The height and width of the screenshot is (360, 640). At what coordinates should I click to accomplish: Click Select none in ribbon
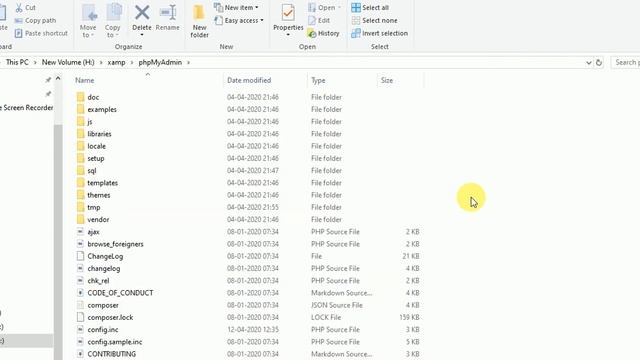374,20
